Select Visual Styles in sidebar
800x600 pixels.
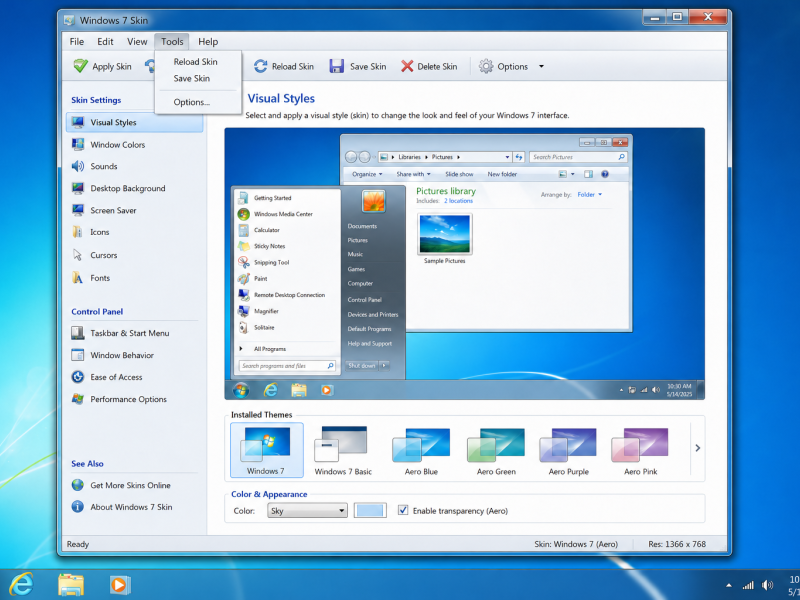point(135,122)
